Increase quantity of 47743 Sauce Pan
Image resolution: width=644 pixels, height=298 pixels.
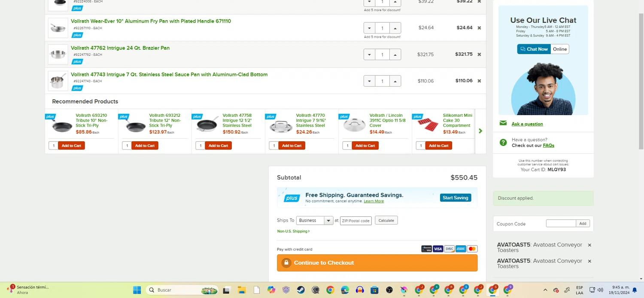click(x=395, y=81)
